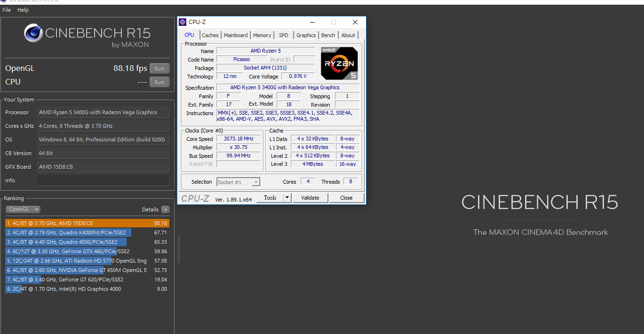The height and width of the screenshot is (334, 644).
Task: Switch to the About tab in CPU-Z
Action: pos(348,35)
